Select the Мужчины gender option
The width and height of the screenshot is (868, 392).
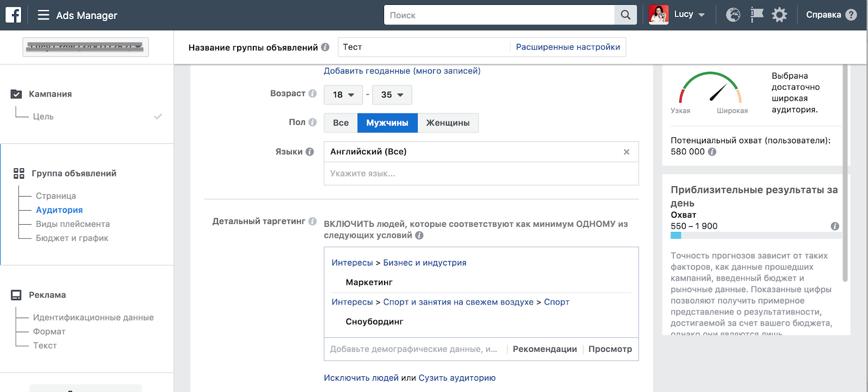click(387, 123)
